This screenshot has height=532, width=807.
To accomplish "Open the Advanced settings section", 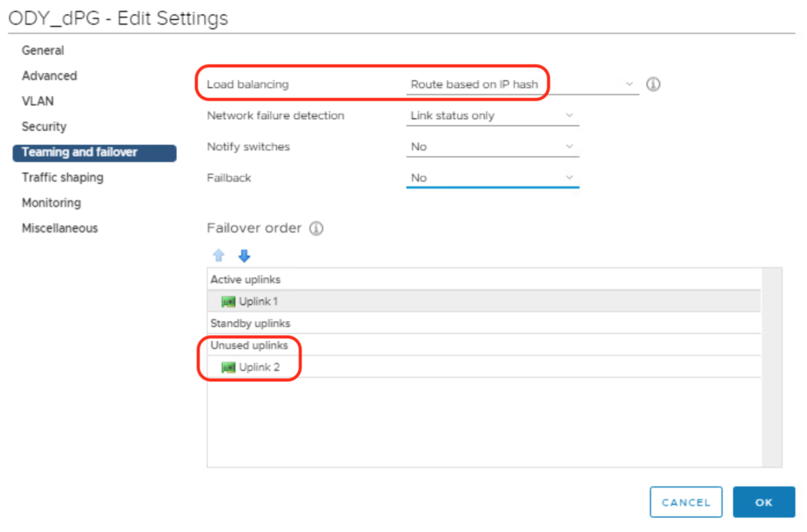I will tap(49, 76).
